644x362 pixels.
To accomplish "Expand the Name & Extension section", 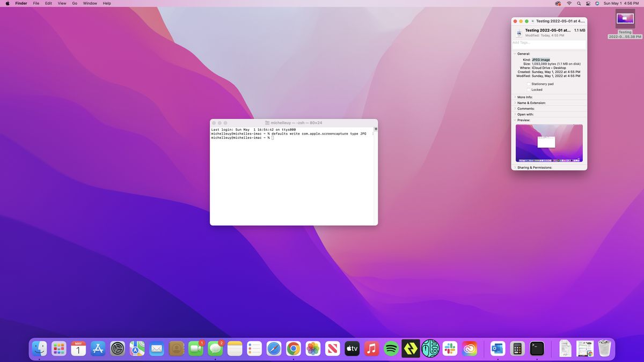I will pyautogui.click(x=515, y=102).
